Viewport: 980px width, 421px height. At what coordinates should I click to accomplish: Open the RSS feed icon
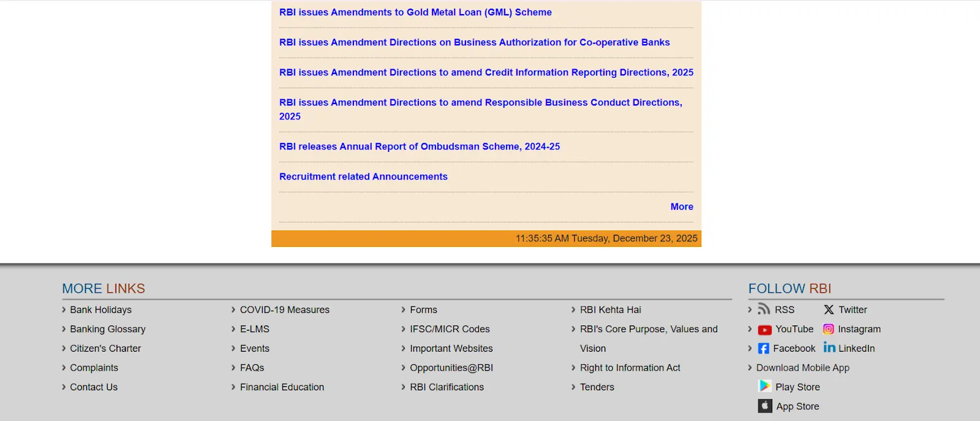[764, 309]
